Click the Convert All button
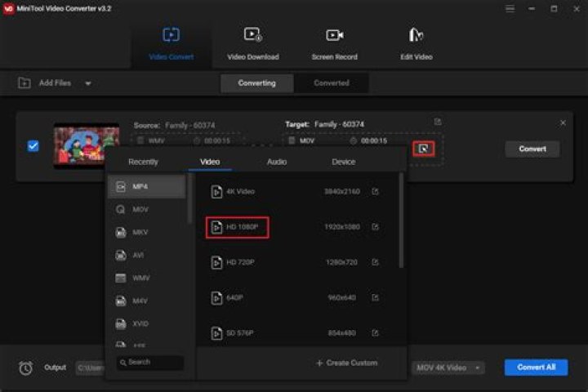 pyautogui.click(x=536, y=367)
